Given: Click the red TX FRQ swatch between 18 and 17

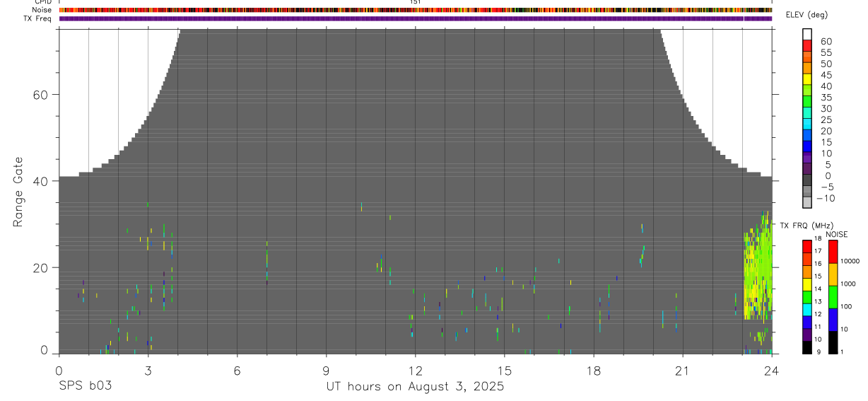Looking at the screenshot, I should tap(807, 246).
